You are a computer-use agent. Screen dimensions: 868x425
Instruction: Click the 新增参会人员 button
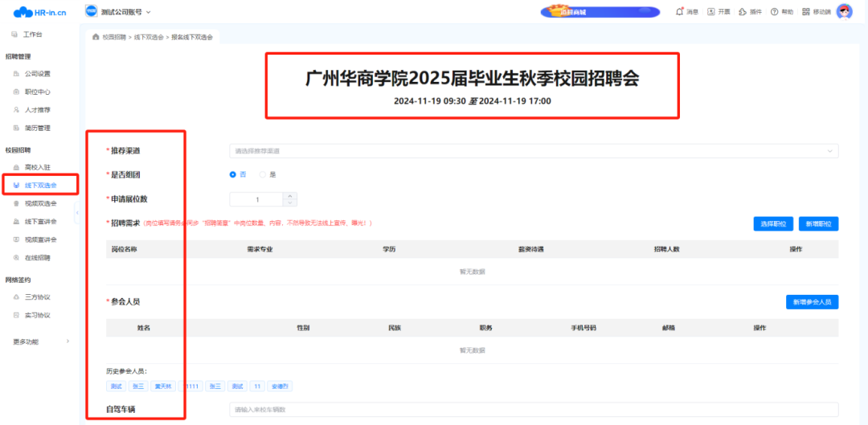click(812, 302)
